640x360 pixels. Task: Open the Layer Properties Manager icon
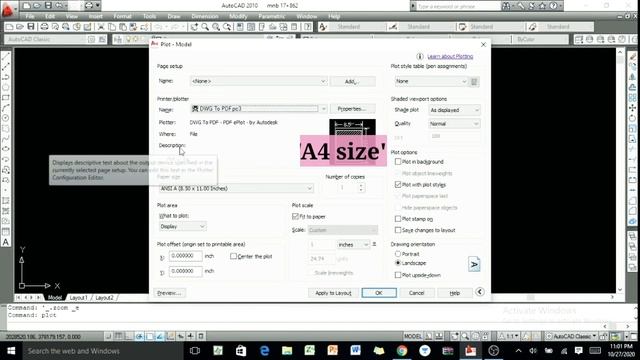118,39
